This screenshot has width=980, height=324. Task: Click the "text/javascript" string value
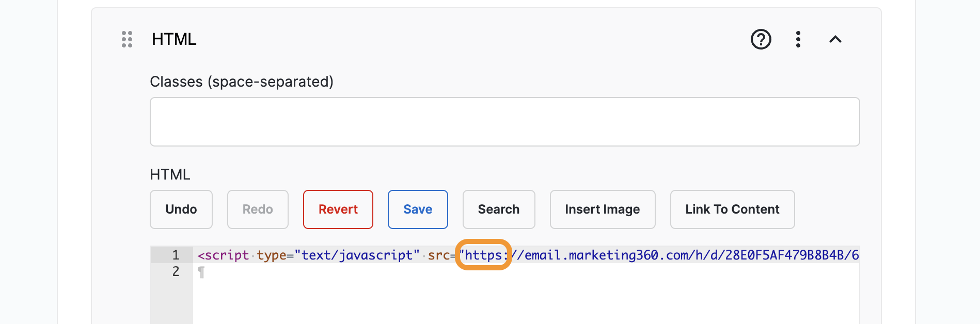(357, 255)
